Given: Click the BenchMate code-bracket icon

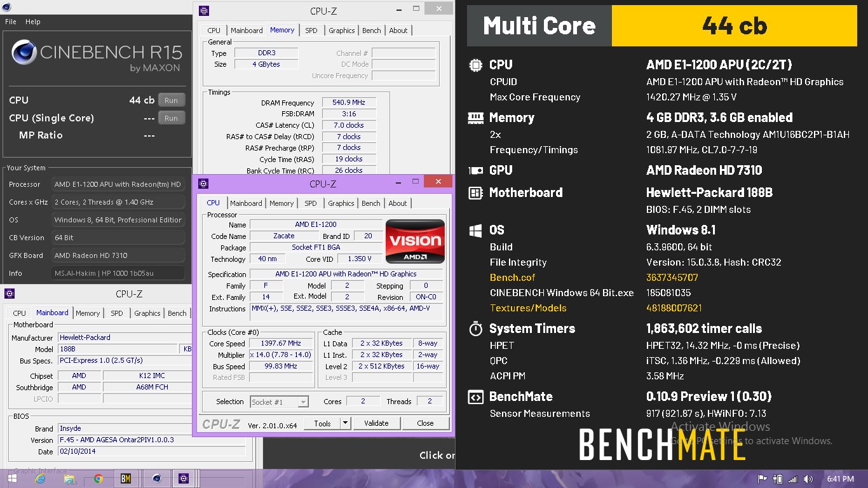Looking at the screenshot, I should pos(475,396).
